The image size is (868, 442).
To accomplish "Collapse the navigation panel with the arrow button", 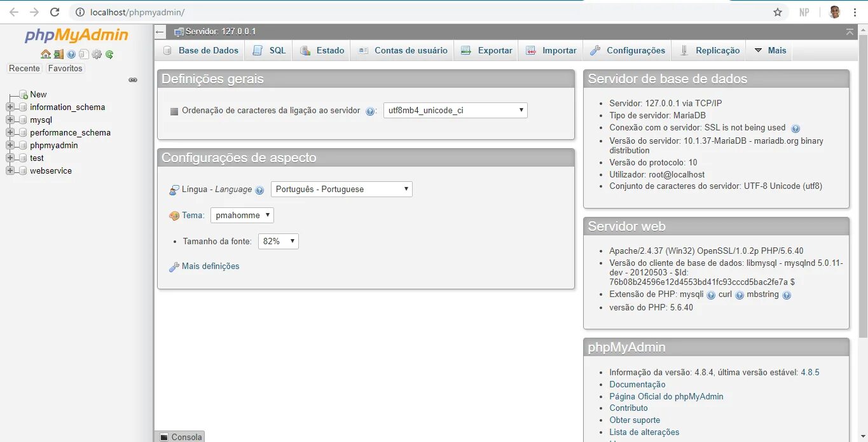I will click(x=160, y=32).
